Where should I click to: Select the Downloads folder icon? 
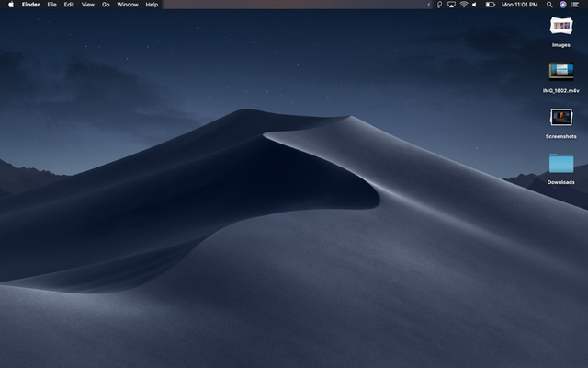pyautogui.click(x=561, y=163)
